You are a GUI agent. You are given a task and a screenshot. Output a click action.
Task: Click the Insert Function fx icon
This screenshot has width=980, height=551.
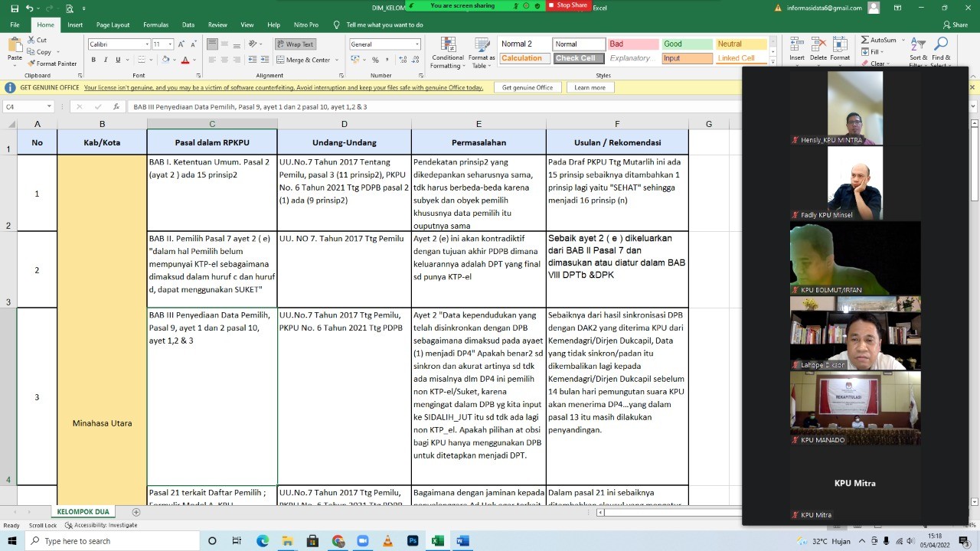click(x=116, y=107)
